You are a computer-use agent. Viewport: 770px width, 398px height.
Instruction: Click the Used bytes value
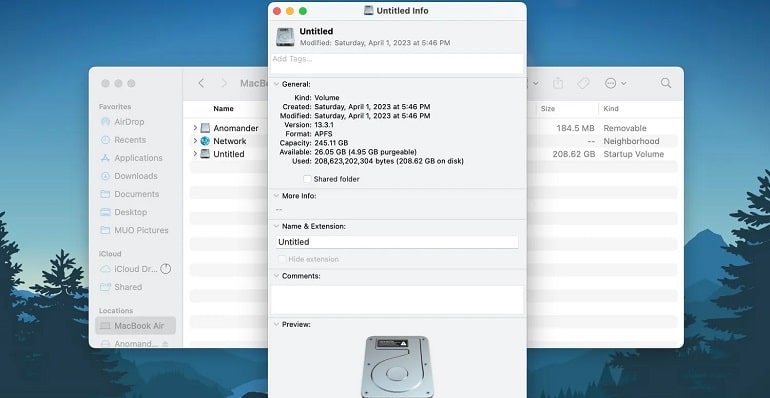[389, 161]
